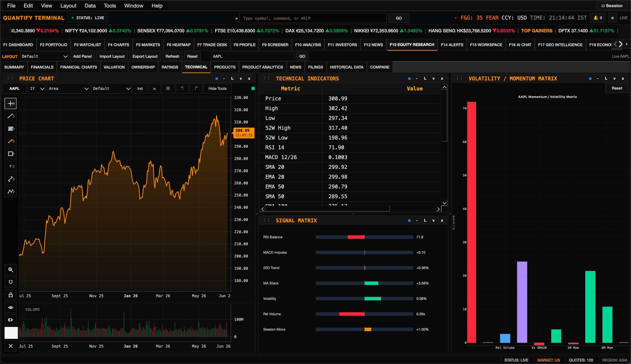The height and width of the screenshot is (364, 631).
Task: Toggle the L lock on Technical Indicators panel
Action: (425, 78)
